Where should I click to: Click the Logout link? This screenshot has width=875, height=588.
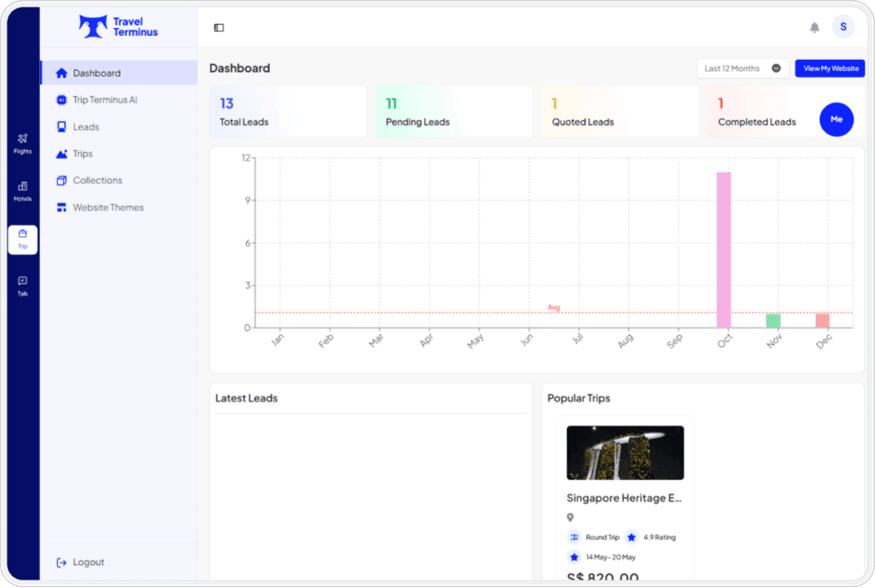coord(88,562)
